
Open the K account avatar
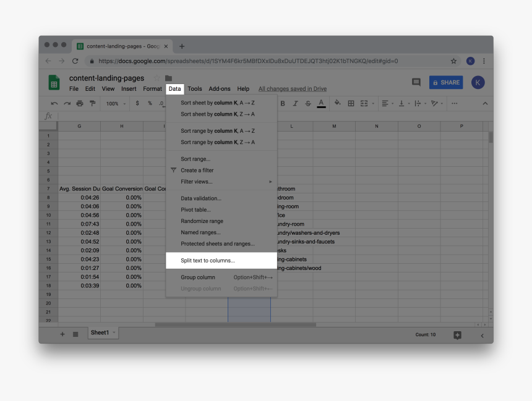pos(478,82)
